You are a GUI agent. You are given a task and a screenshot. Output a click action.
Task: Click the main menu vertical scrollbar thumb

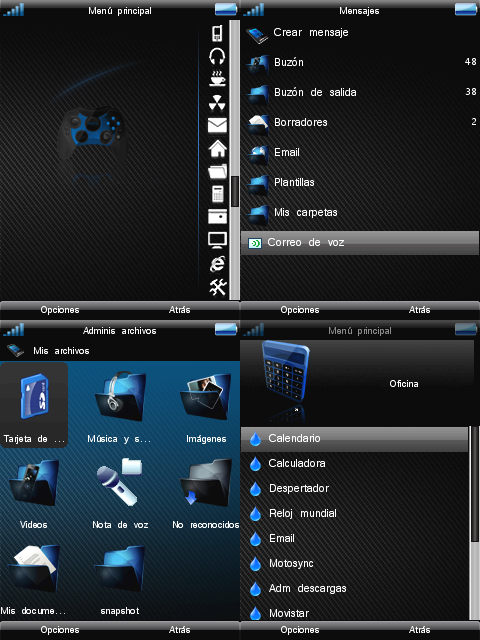coord(235,191)
